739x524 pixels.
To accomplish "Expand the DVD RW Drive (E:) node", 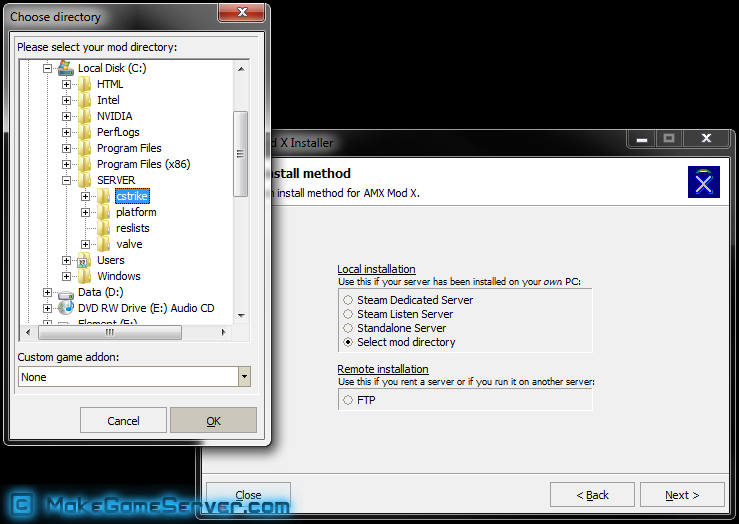I will pos(47,309).
